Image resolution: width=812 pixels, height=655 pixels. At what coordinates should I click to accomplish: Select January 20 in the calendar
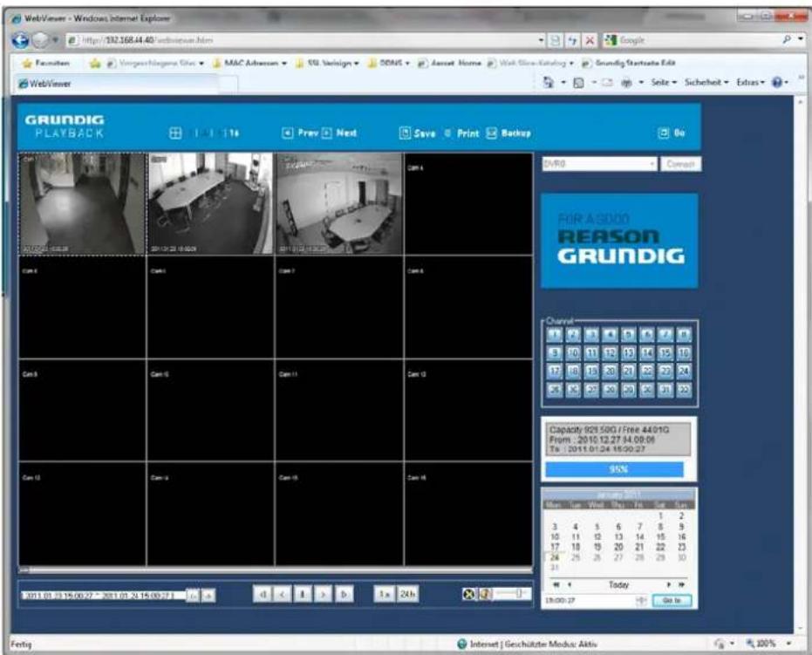[618, 547]
